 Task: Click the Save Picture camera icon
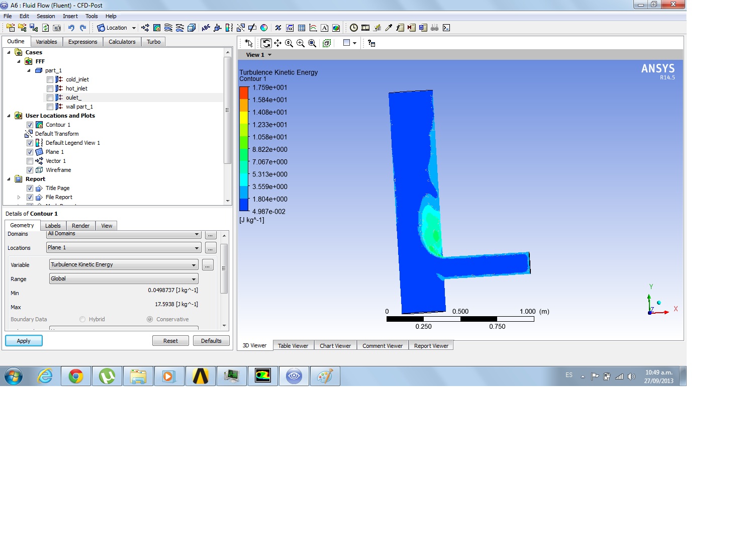[57, 28]
